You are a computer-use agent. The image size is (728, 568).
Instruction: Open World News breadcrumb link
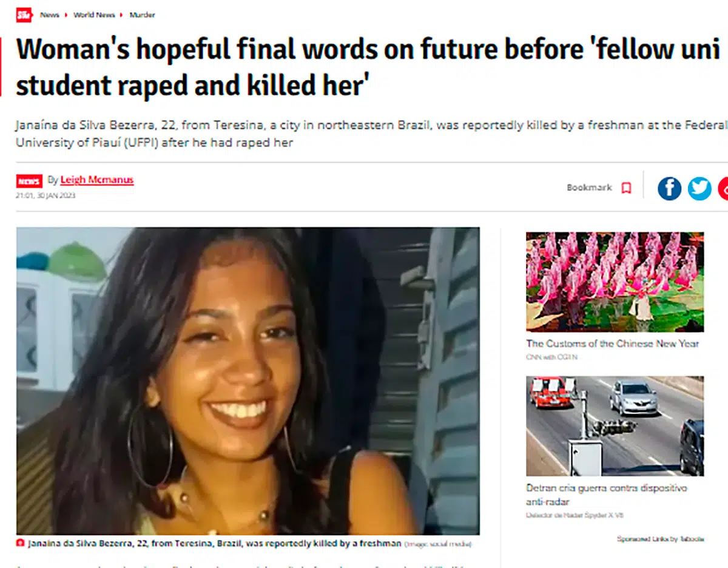click(x=94, y=15)
